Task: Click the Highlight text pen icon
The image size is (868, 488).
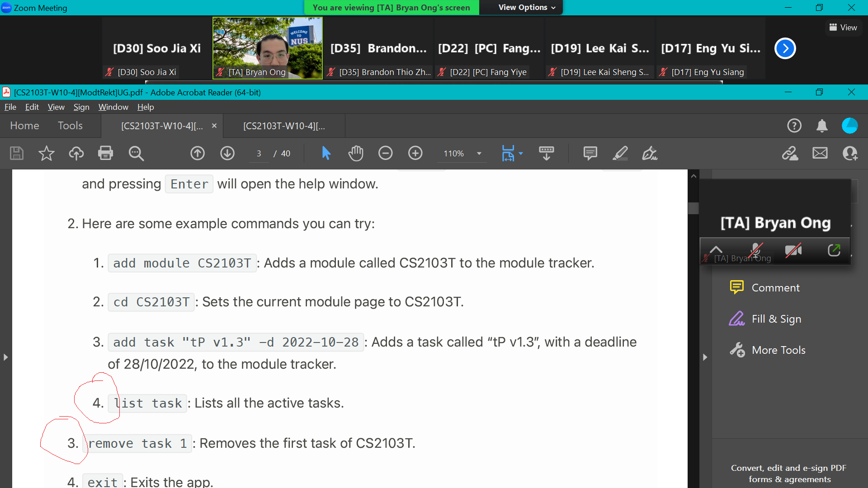Action: (620, 154)
